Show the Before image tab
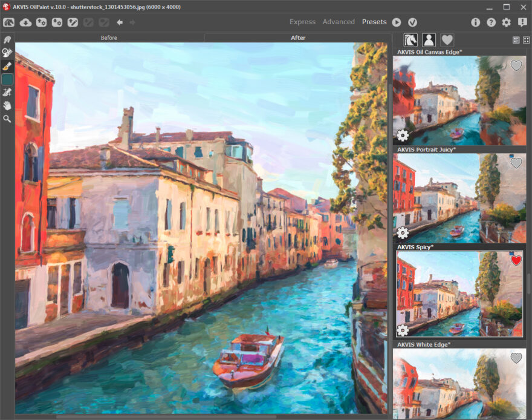 click(109, 38)
